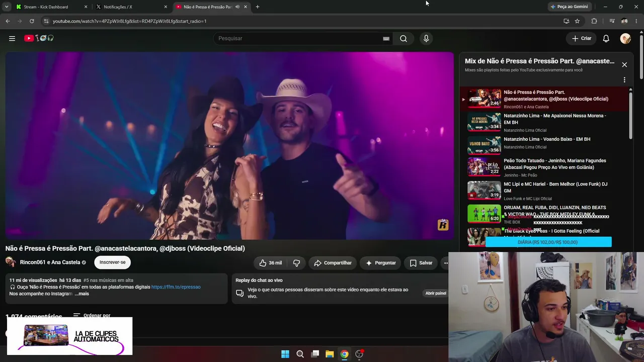Click the 'Replay do chat ao vivo' heading

tap(259, 280)
